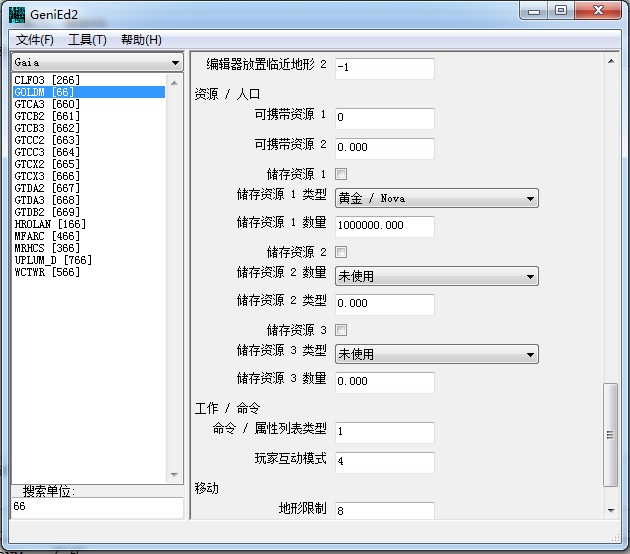Select GTCA3 [660] in the unit list
This screenshot has height=554, width=630.
click(x=47, y=104)
